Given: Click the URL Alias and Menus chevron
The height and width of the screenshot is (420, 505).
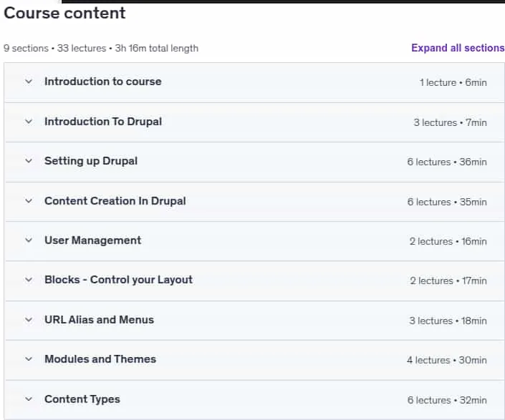Looking at the screenshot, I should (x=29, y=320).
